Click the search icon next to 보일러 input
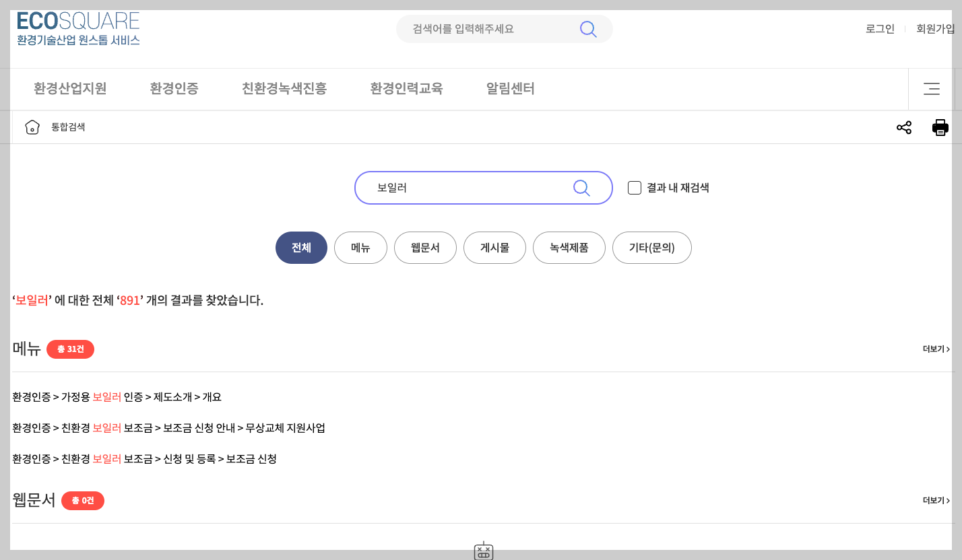Image resolution: width=962 pixels, height=560 pixels. click(580, 188)
